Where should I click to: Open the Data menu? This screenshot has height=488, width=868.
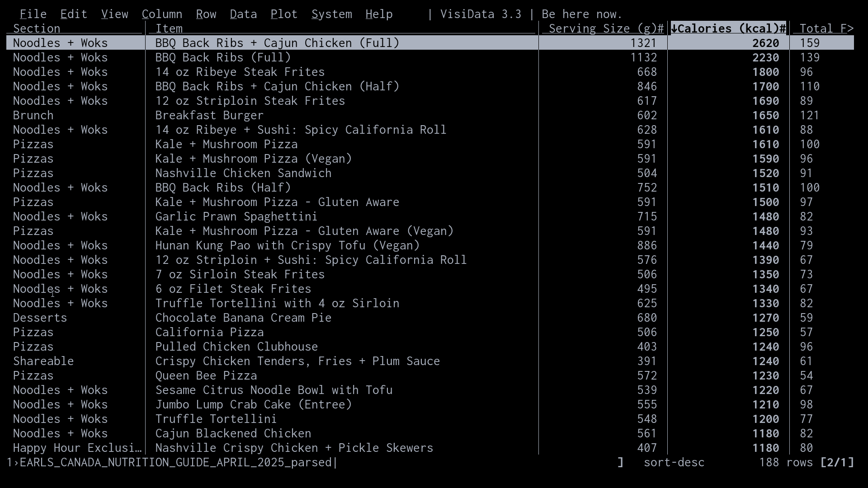pyautogui.click(x=243, y=14)
